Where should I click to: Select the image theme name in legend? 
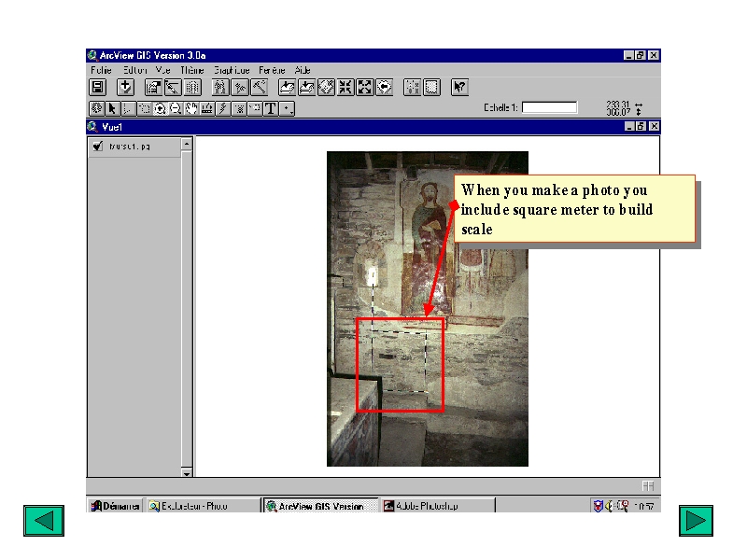pyautogui.click(x=130, y=147)
